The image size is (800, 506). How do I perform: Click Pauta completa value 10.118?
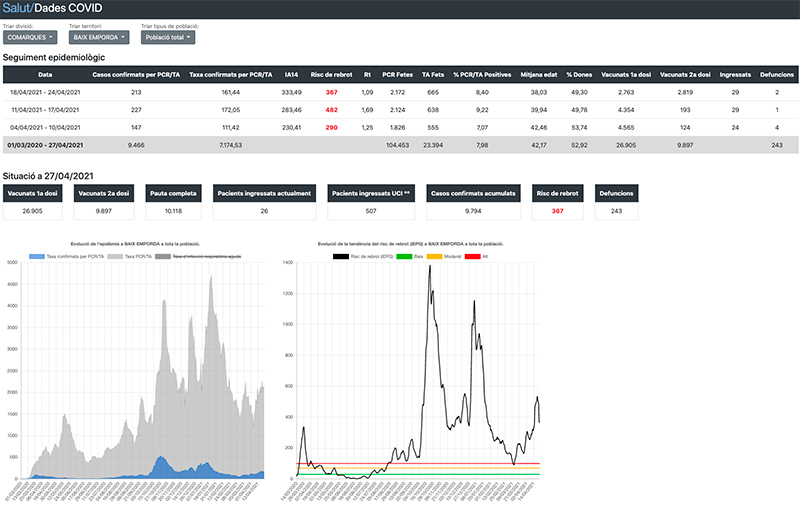pos(173,211)
